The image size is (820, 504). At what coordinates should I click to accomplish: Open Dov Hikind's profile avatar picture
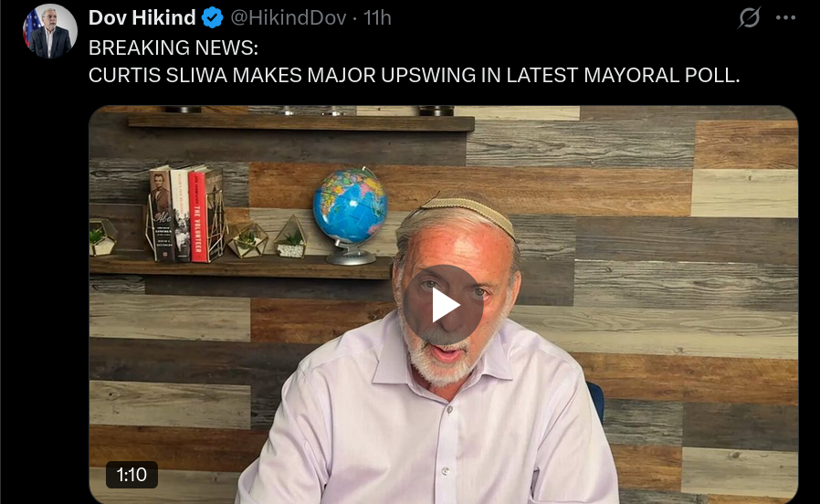(49, 31)
